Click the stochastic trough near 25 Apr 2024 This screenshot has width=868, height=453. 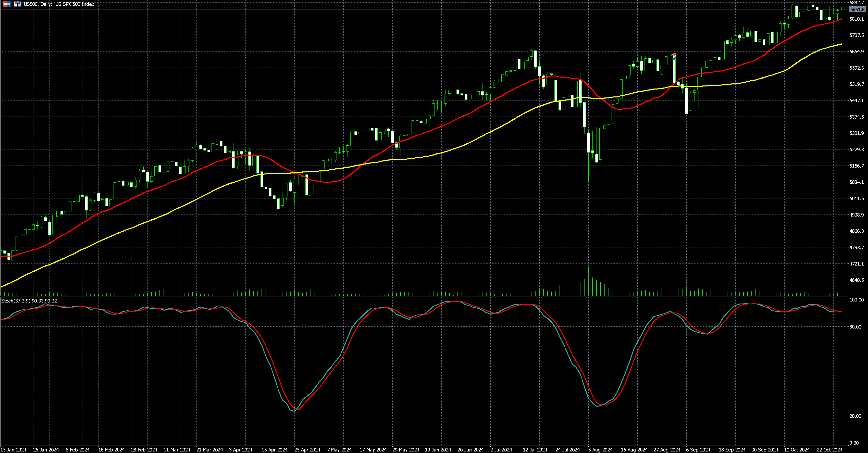coord(293,411)
